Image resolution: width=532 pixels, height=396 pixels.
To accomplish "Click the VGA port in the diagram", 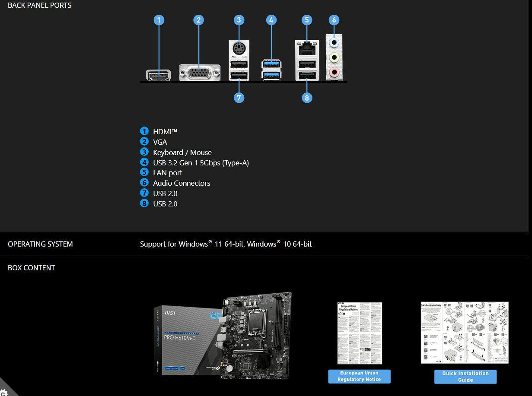I will pos(200,72).
